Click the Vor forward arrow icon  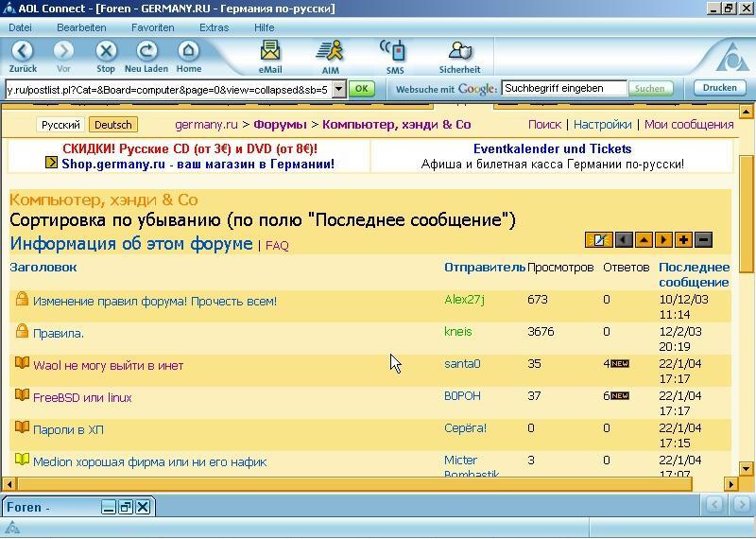pyautogui.click(x=63, y=51)
